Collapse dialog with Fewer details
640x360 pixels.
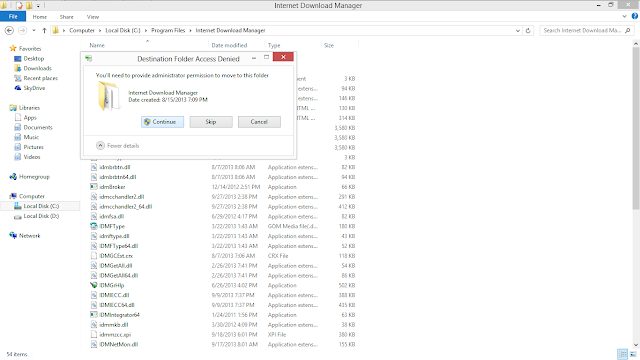118,145
